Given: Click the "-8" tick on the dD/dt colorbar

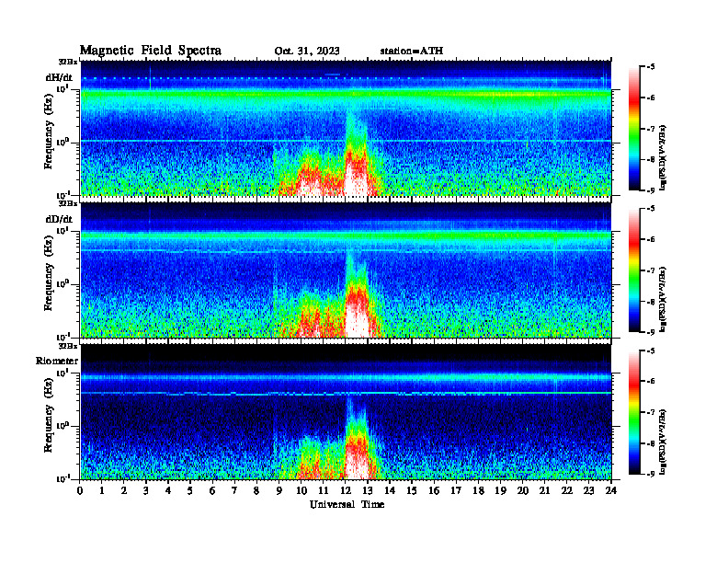Looking at the screenshot, I should point(651,302).
